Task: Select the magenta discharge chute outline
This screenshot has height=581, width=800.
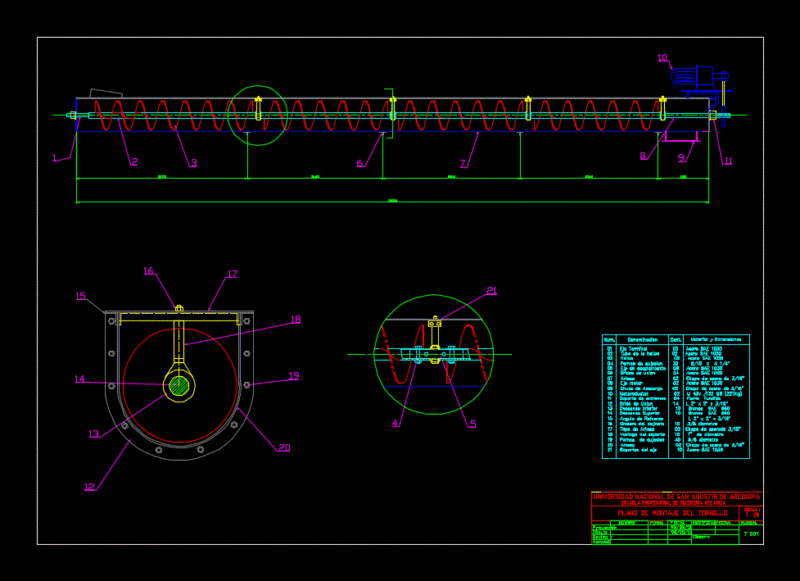Action: (x=682, y=136)
